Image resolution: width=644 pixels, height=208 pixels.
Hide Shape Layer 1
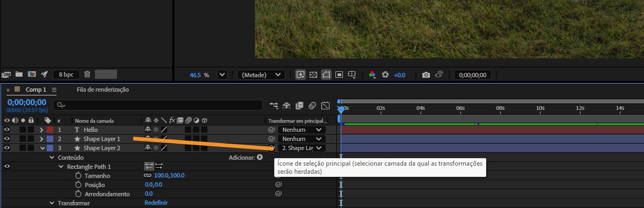[x=6, y=139]
